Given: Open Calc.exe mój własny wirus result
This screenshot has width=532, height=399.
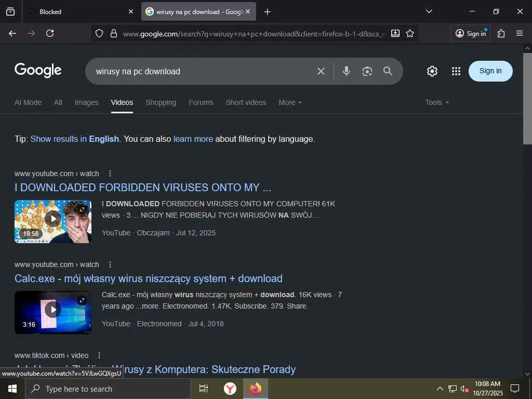Looking at the screenshot, I should pyautogui.click(x=148, y=278).
